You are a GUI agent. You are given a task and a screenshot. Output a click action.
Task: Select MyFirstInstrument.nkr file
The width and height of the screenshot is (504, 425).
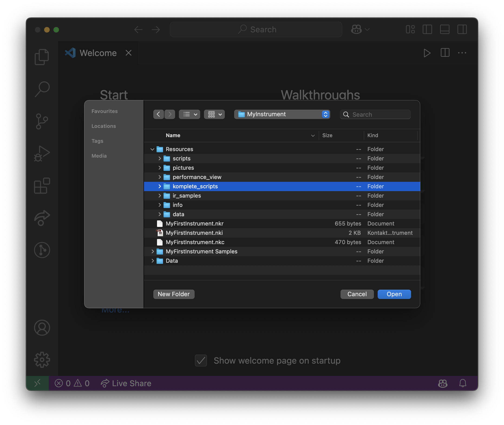coord(282,224)
